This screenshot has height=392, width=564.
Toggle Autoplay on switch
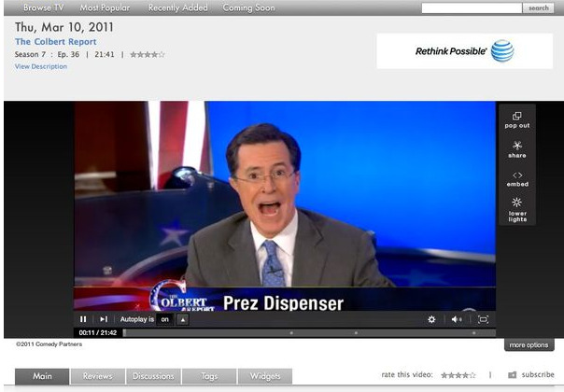164,319
